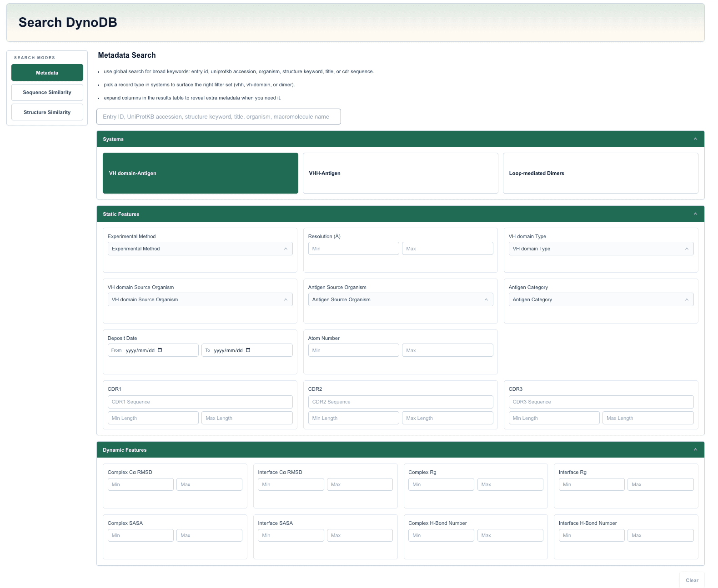
Task: Click Complex H-Bond Number Min field
Action: 441,535
